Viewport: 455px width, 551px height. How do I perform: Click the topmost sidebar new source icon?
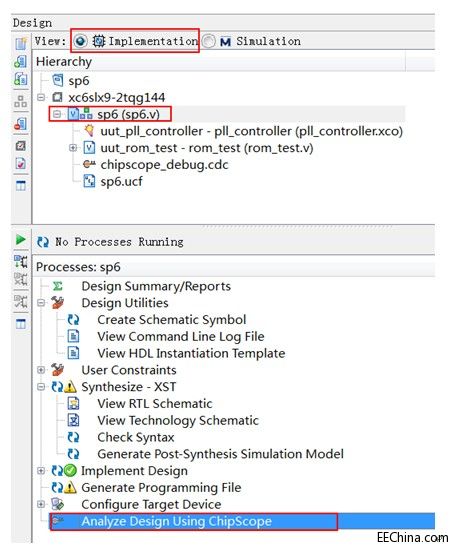20,43
